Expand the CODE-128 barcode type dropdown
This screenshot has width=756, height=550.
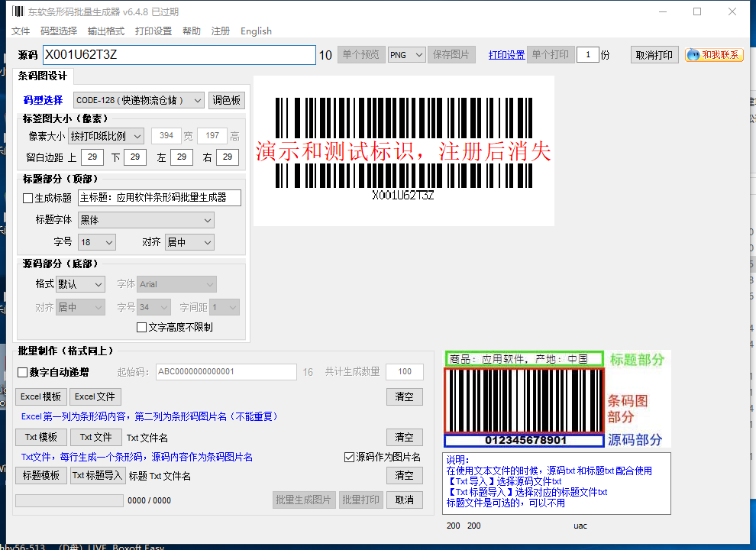tap(139, 100)
